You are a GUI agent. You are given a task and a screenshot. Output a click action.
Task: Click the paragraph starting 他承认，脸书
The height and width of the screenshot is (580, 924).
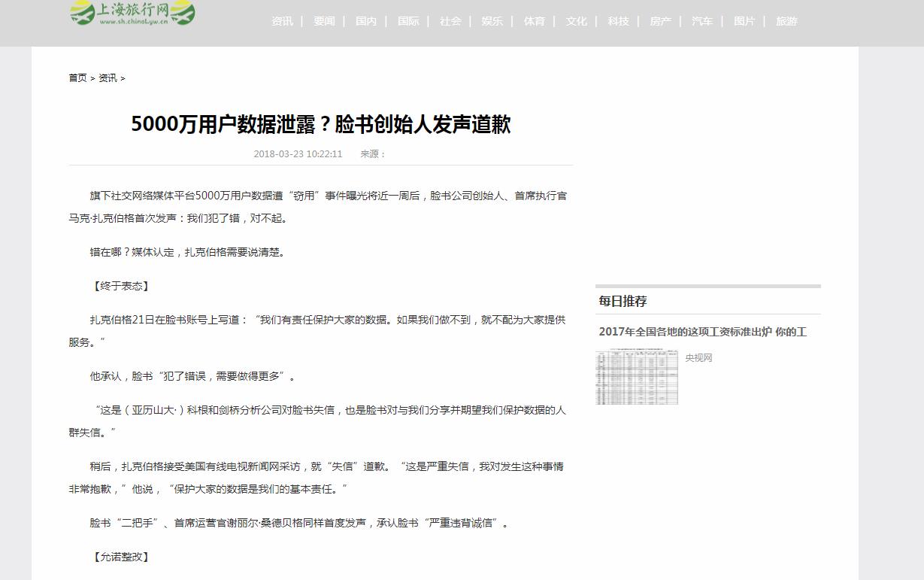click(194, 376)
